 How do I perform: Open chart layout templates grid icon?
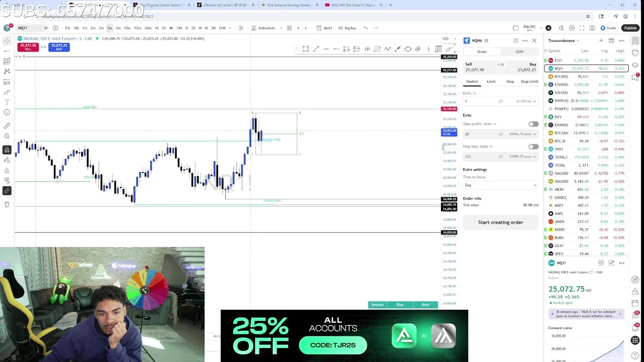pyautogui.click(x=289, y=28)
